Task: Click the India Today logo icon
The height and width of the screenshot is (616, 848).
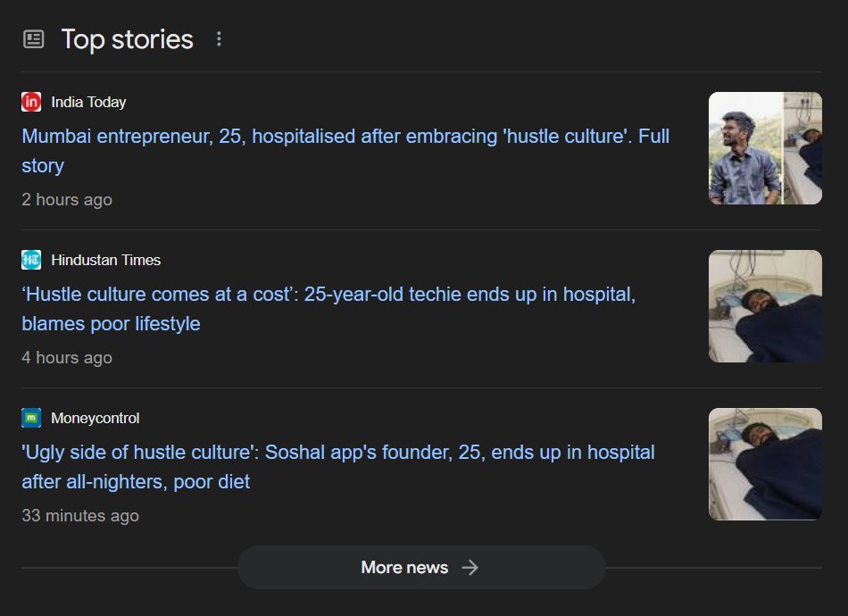Action: point(31,102)
